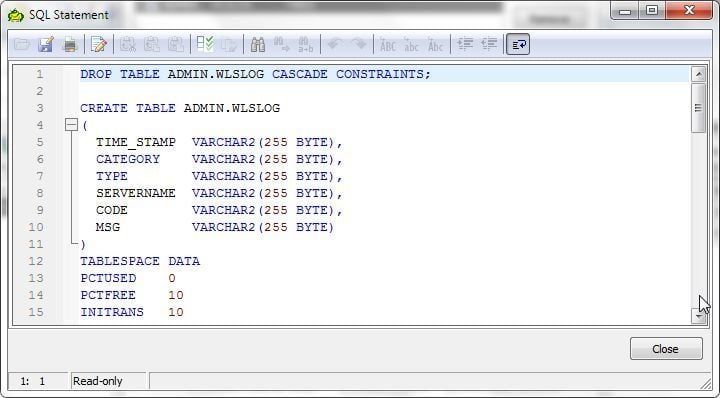Open statement in editor with pencil icon

coord(98,45)
